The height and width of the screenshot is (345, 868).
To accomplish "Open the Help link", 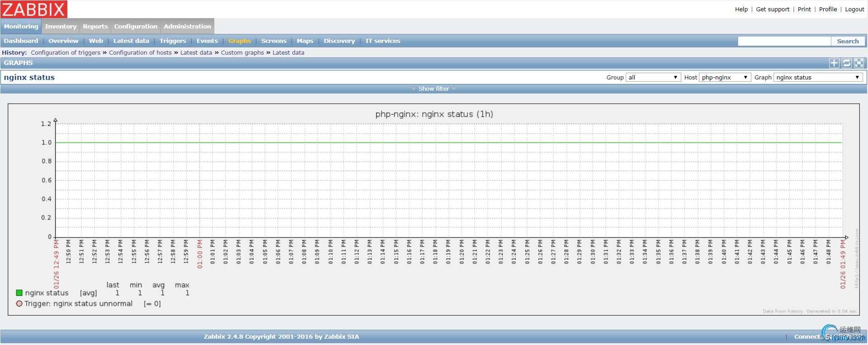I will (741, 9).
